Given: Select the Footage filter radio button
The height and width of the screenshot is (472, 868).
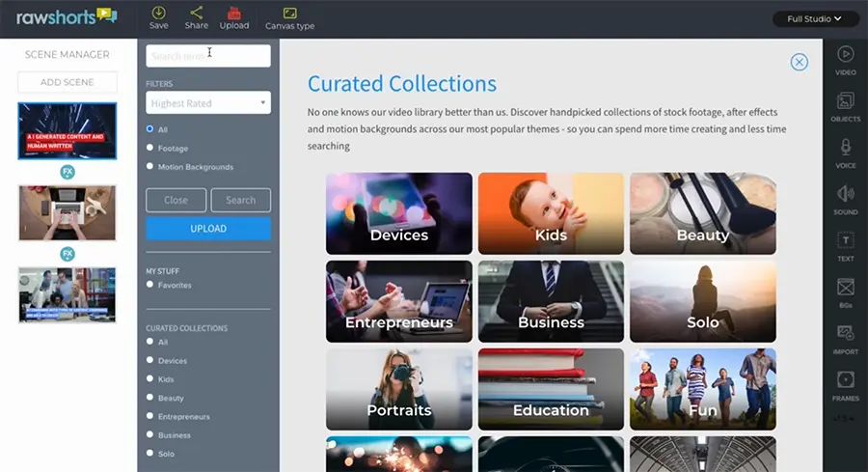Looking at the screenshot, I should coord(149,148).
